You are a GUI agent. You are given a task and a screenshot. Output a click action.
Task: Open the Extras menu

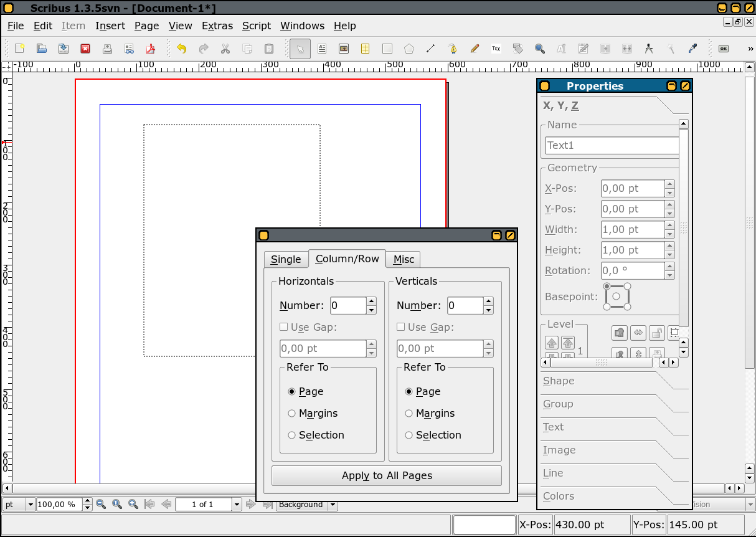coord(217,26)
